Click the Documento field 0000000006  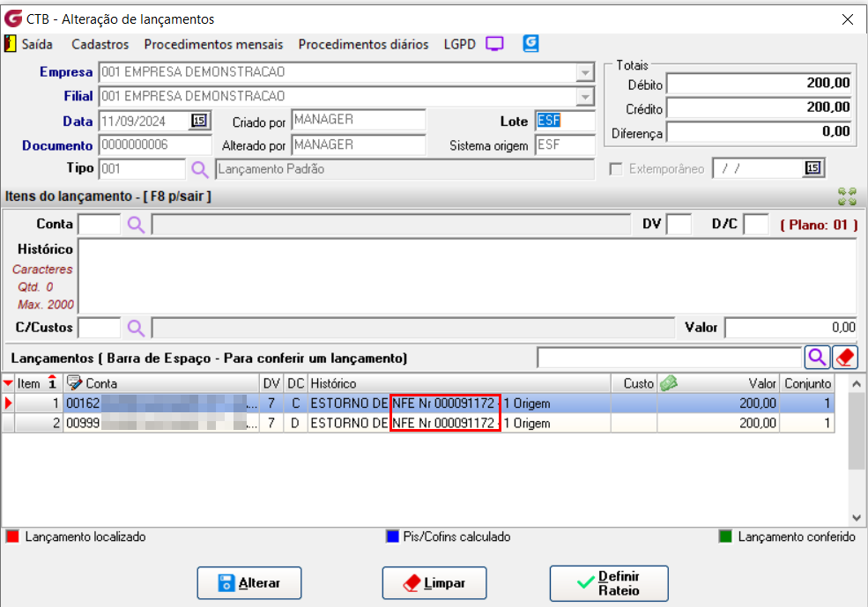[155, 145]
